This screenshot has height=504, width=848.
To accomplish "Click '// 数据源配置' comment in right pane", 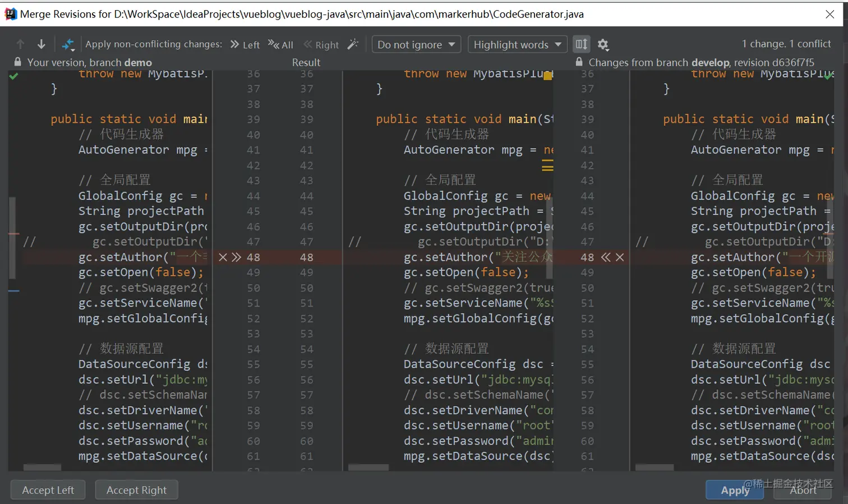I will coord(733,349).
